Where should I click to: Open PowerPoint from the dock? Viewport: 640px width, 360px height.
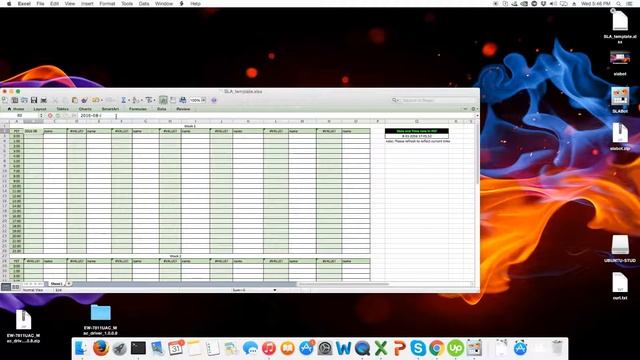coord(400,348)
